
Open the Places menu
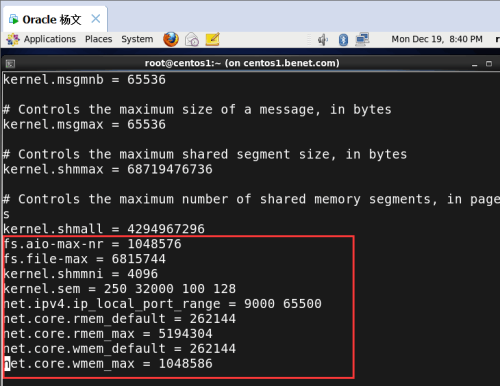pos(98,39)
